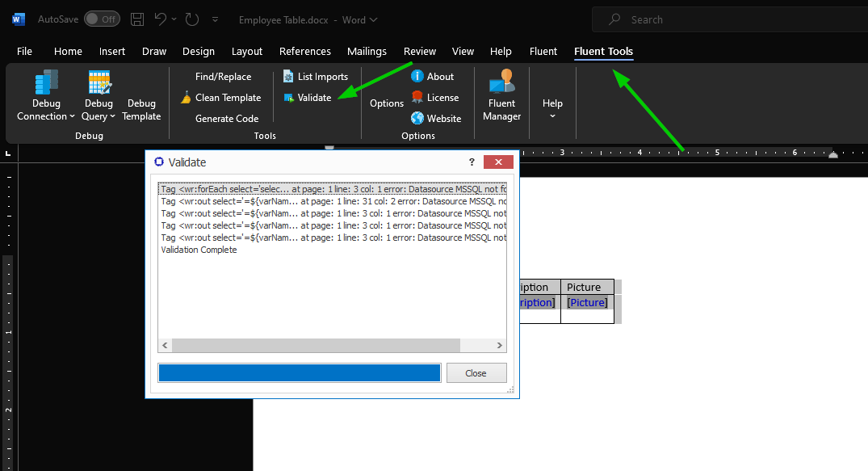Switch to the Draw tab

point(154,51)
